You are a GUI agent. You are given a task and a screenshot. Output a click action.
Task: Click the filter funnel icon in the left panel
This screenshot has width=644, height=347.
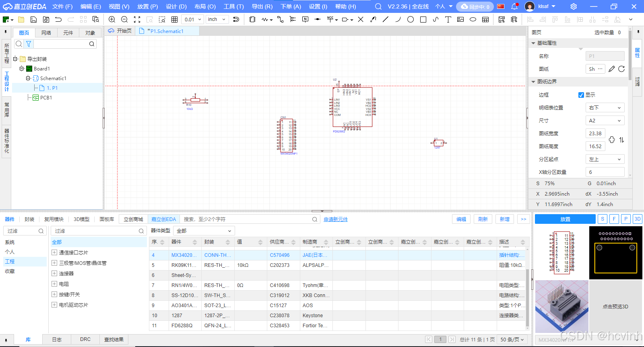point(29,44)
